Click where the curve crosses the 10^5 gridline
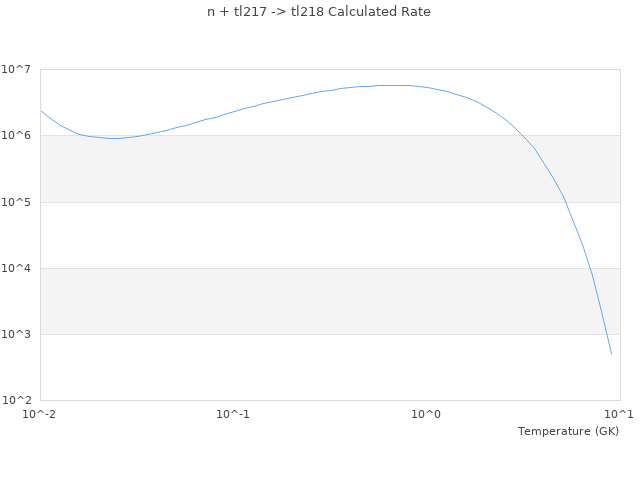Image resolution: width=640 pixels, height=480 pixels. point(566,202)
